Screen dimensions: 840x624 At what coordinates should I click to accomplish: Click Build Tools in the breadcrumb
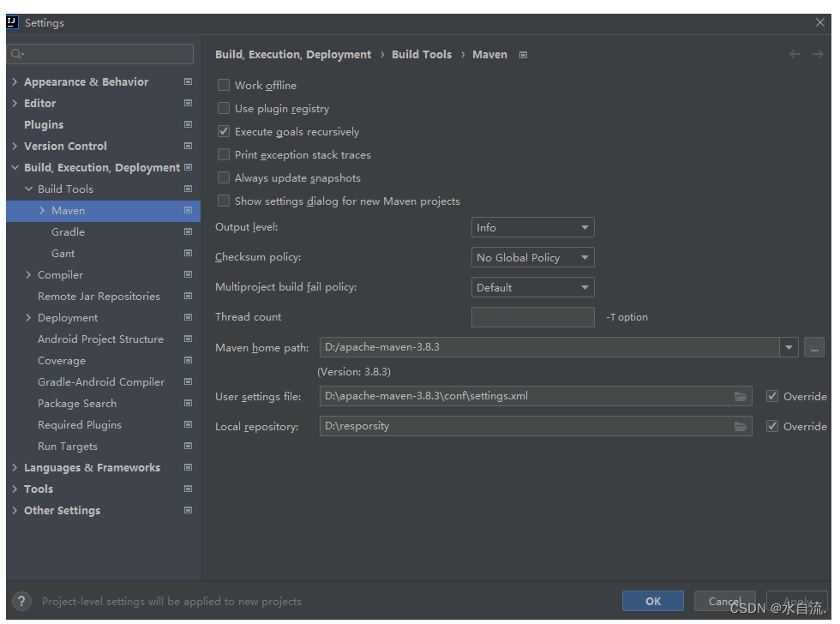click(x=422, y=55)
